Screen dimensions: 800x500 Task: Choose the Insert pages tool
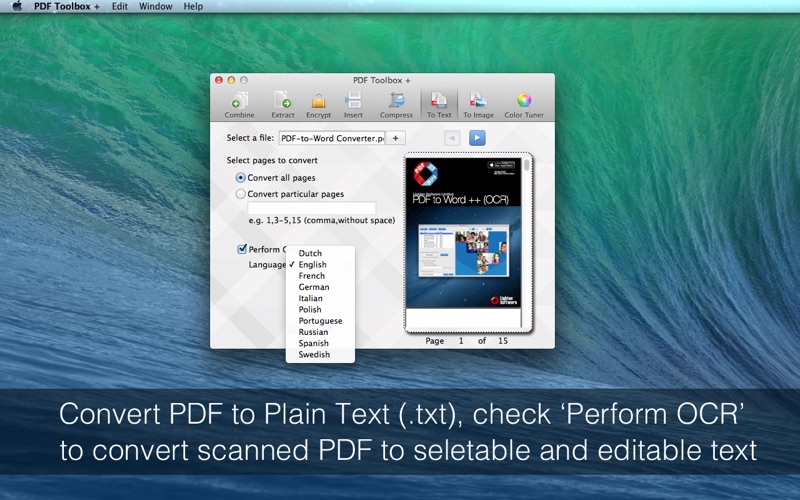[x=353, y=105]
